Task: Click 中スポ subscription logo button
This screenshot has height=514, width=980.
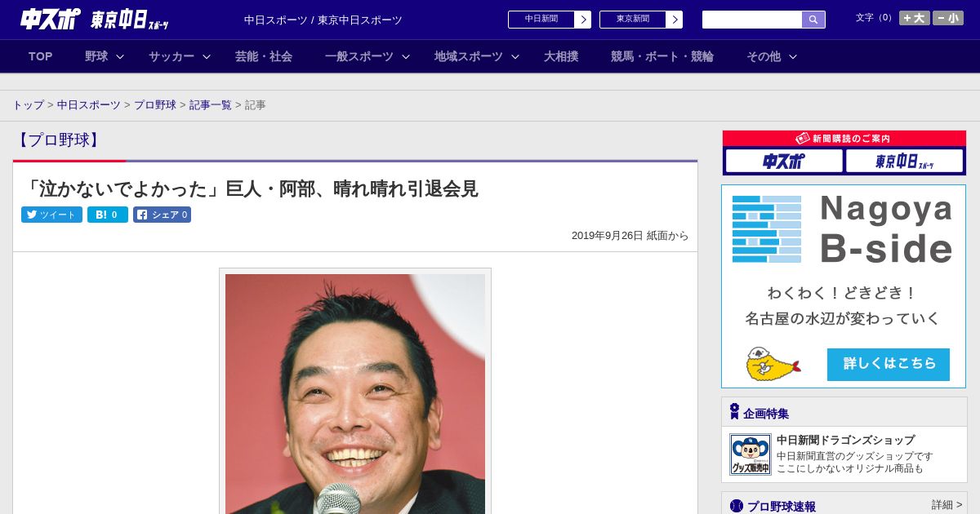Action: [x=784, y=161]
